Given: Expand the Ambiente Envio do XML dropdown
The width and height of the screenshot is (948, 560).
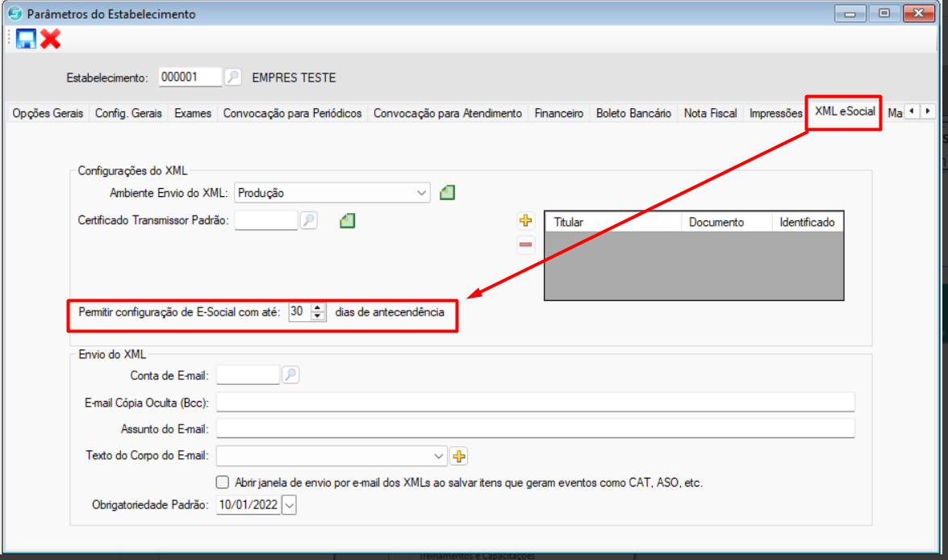Looking at the screenshot, I should click(423, 193).
